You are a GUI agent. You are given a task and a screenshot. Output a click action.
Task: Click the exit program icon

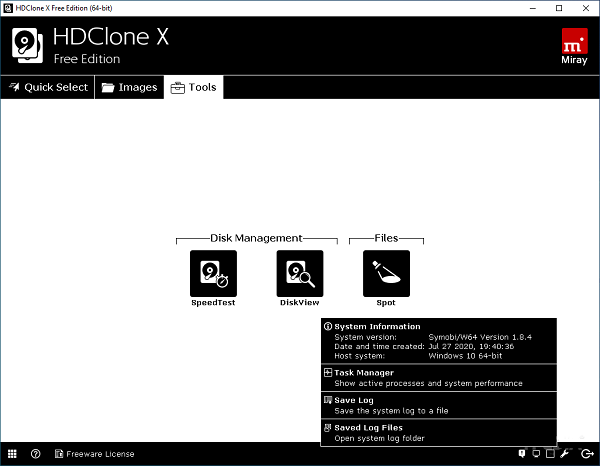[x=587, y=453]
